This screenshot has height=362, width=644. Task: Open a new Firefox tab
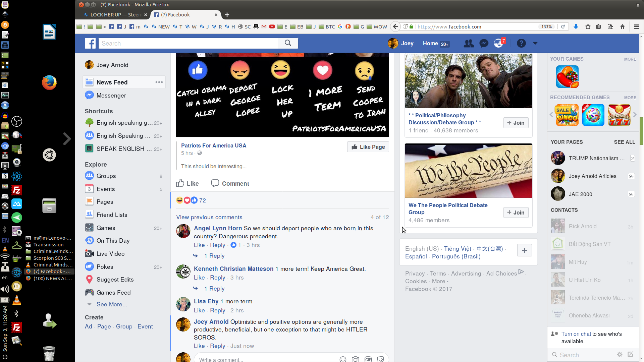(227, 15)
